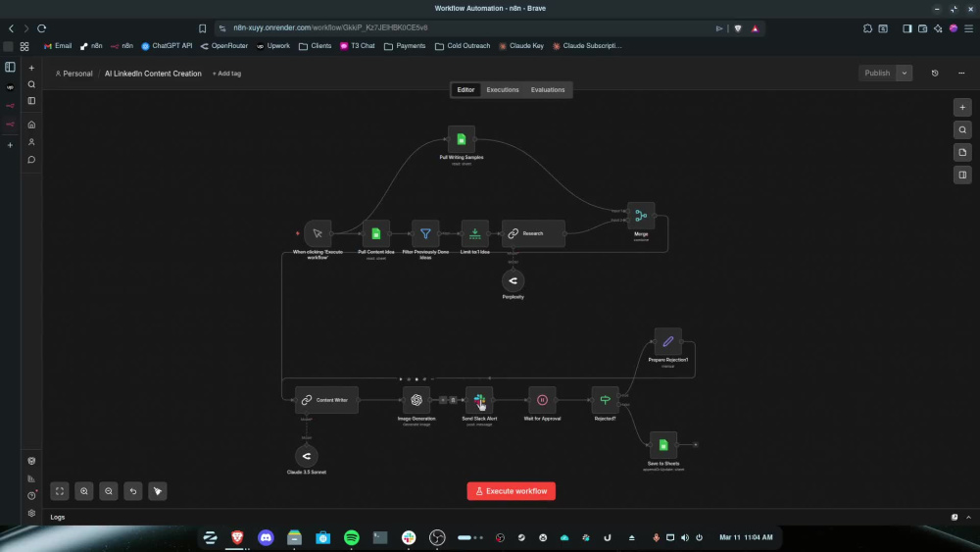Open the Personal project breadcrumb
980x552 pixels.
[x=73, y=74]
